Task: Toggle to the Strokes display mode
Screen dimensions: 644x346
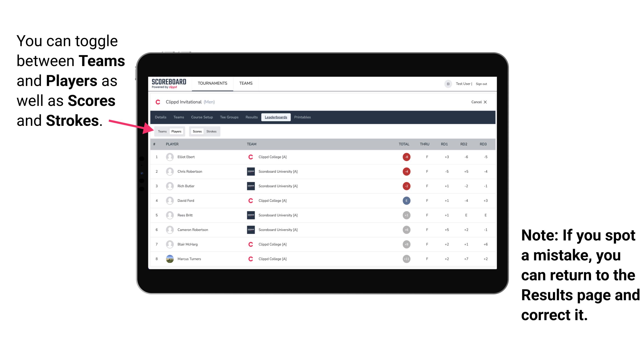Action: coord(212,131)
